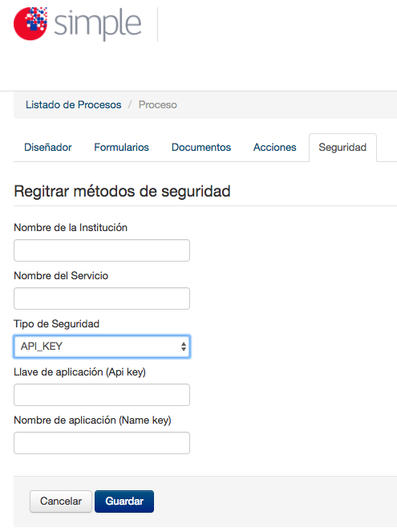This screenshot has width=397, height=532.
Task: Expand the Tipo de Seguridad dropdown
Action: coord(102,347)
